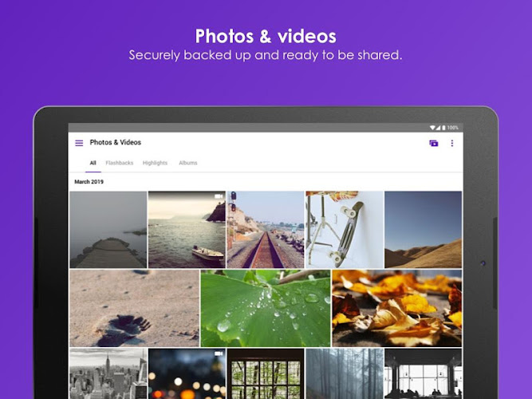This screenshot has width=532, height=399.
Task: Open the three-dot overflow menu
Action: pyautogui.click(x=452, y=144)
